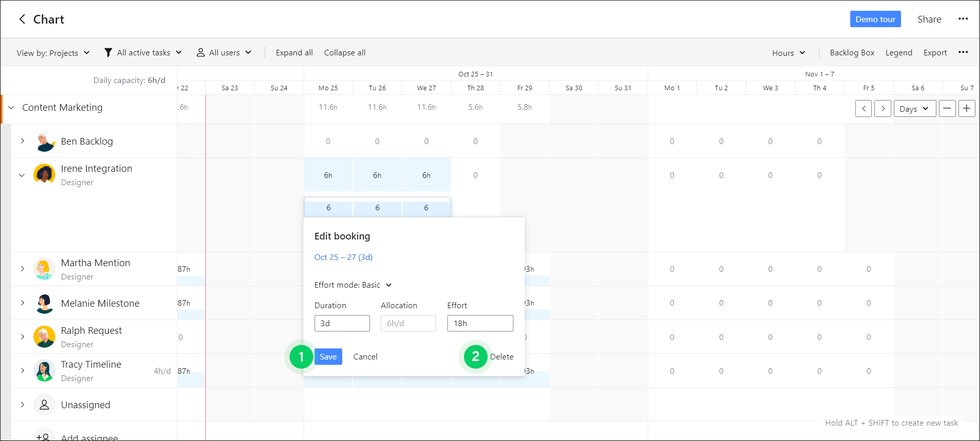The width and height of the screenshot is (980, 441).
Task: Open the Backlog Box
Action: click(x=852, y=53)
